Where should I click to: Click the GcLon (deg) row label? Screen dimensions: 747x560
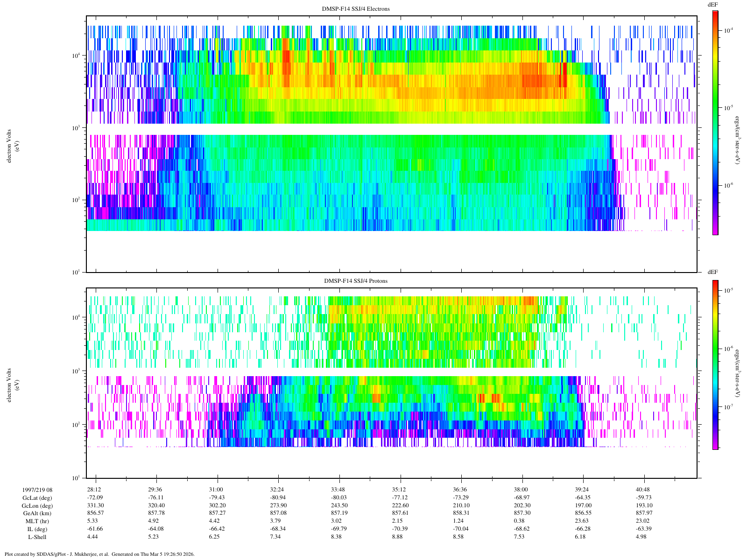pos(37,505)
